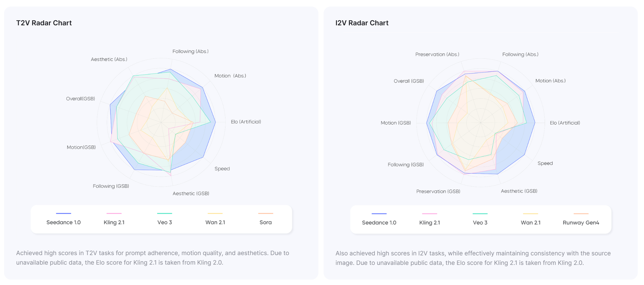Click Elo (Artificial) axis label in T2V chart
The width and height of the screenshot is (644, 285).
point(246,122)
